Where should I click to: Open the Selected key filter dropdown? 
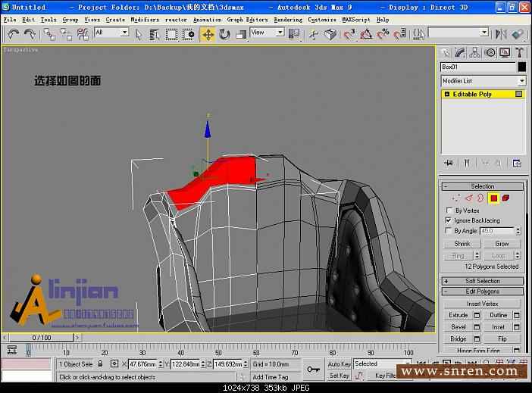(382, 363)
